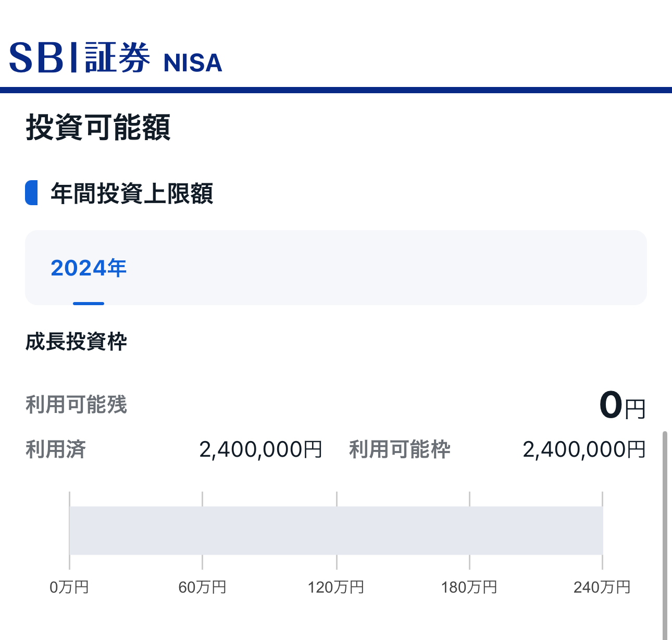Click the 2,400,000円 amount next to 利用済
The image size is (672, 640).
point(260,449)
